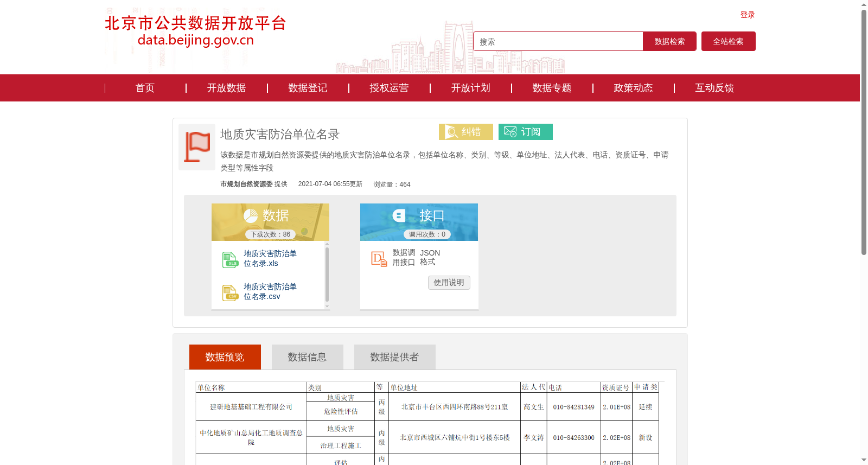Click the 市规划自然资源委 provider name
The height and width of the screenshot is (465, 868).
point(246,184)
